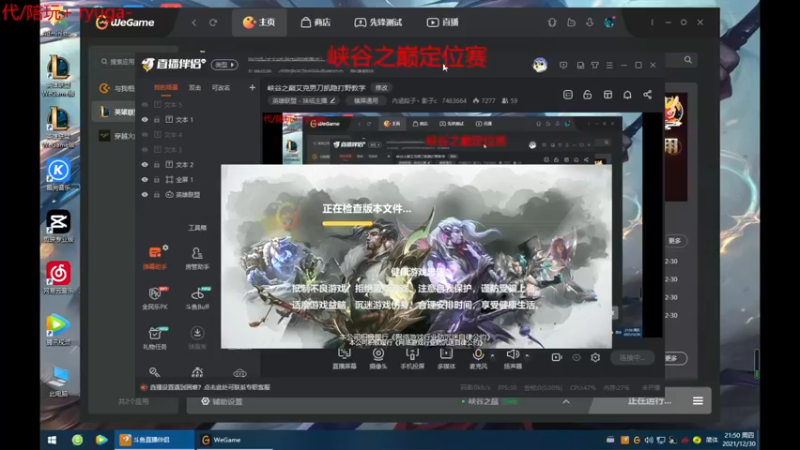Switch to the 我的场景 scene tab
This screenshot has width=800, height=450.
166,88
